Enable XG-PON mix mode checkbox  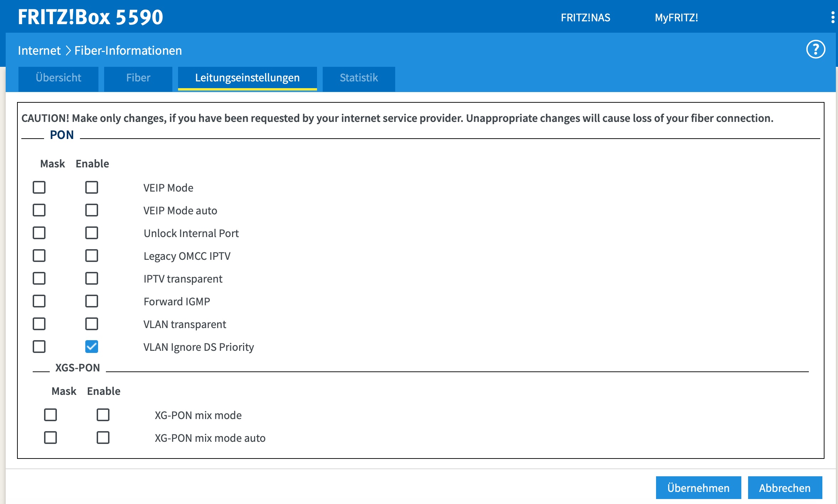[x=103, y=415]
